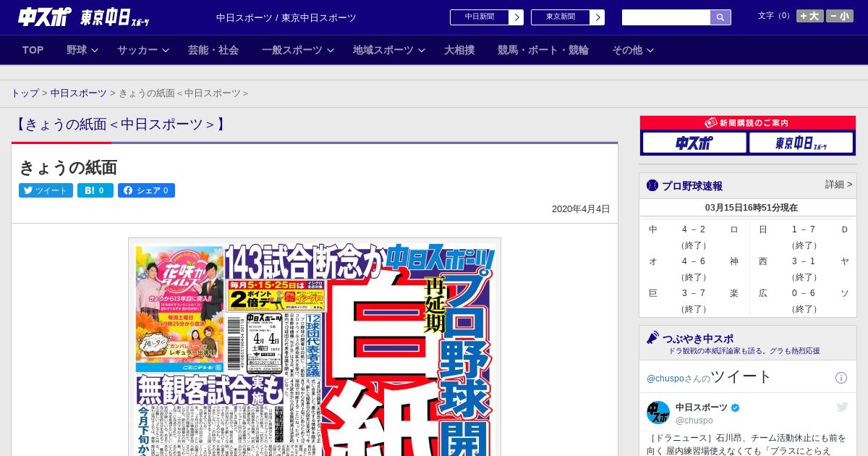Click the 03月15日16時51分現在 timestamp

[752, 207]
